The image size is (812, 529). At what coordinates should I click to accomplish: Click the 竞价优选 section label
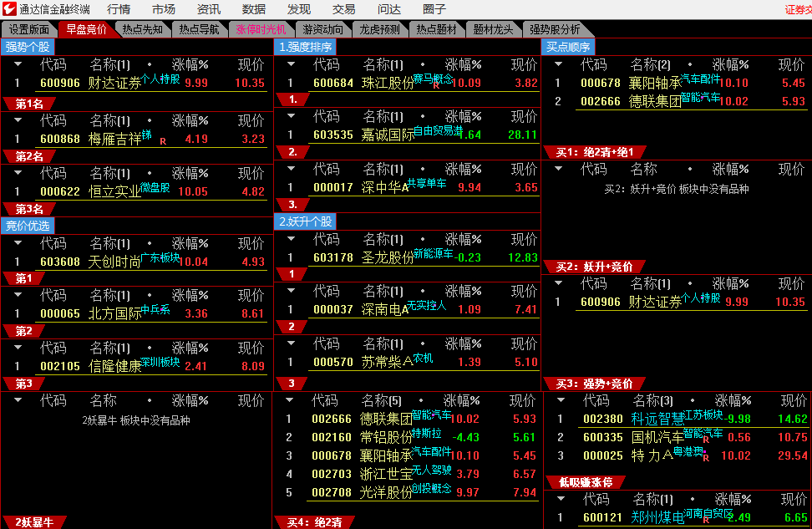(28, 226)
